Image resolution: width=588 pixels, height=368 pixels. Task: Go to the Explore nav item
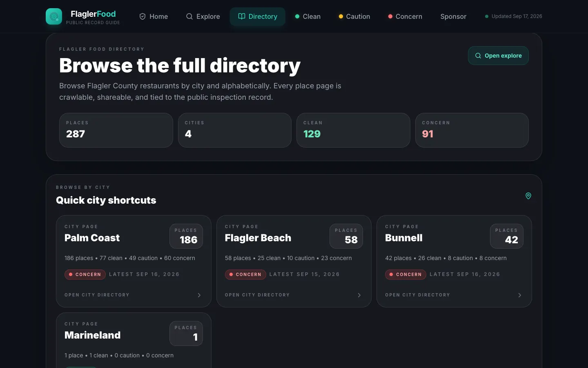pyautogui.click(x=203, y=16)
